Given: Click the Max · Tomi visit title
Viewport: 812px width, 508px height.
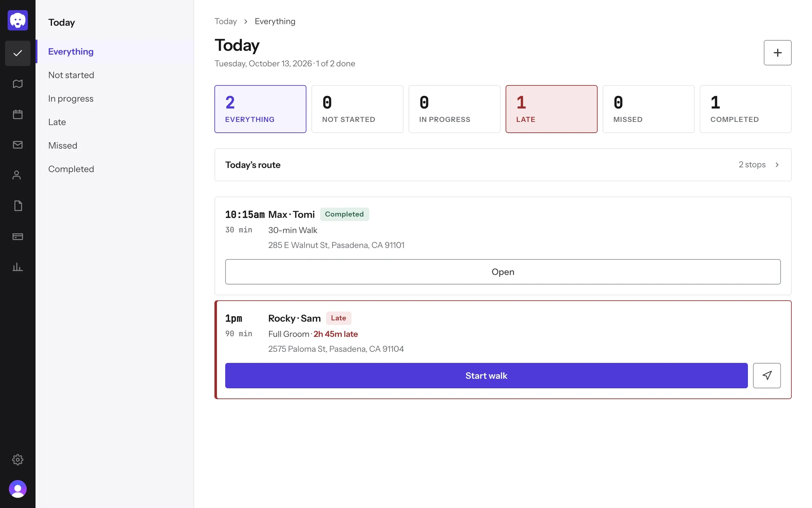Looking at the screenshot, I should (291, 214).
